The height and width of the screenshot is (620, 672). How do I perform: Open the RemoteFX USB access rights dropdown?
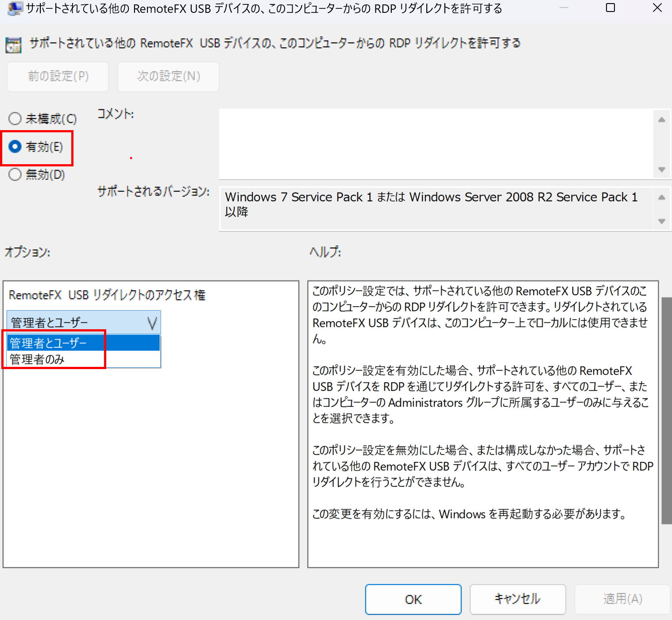click(x=84, y=323)
